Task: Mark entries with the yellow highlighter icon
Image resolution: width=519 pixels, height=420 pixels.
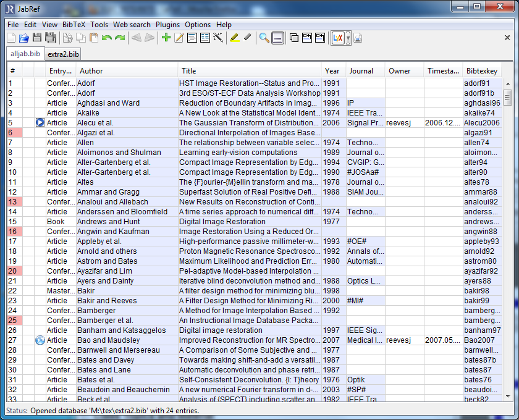Action: coord(235,38)
